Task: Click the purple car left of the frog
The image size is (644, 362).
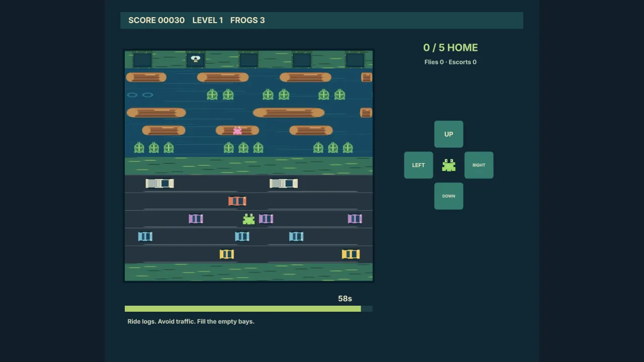Action: 195,219
